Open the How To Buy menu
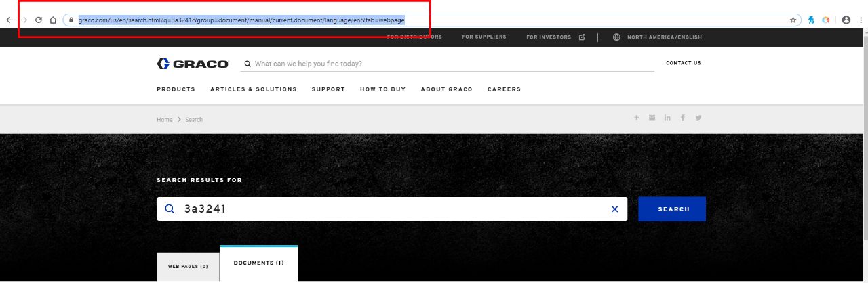Viewport: 868px width, 283px height. [x=382, y=89]
